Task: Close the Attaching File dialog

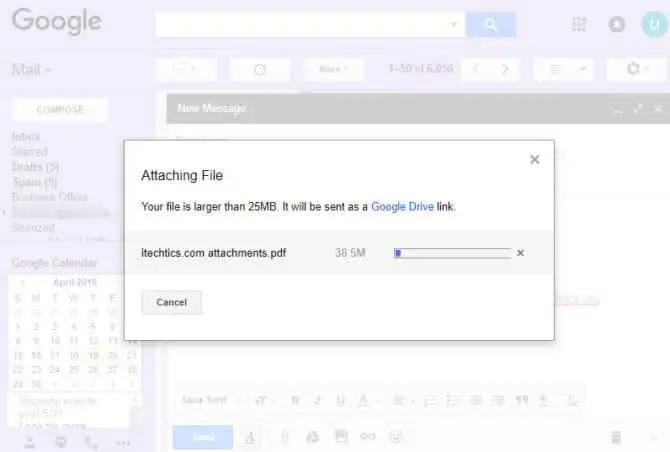Action: pos(535,159)
